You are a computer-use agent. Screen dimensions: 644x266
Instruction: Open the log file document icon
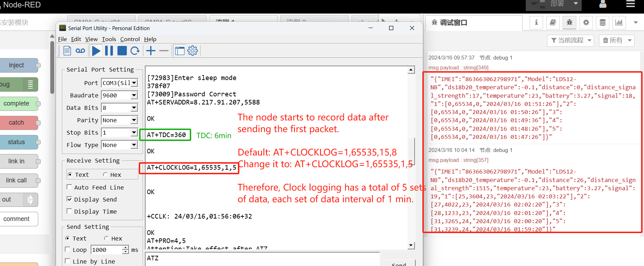pyautogui.click(x=67, y=51)
